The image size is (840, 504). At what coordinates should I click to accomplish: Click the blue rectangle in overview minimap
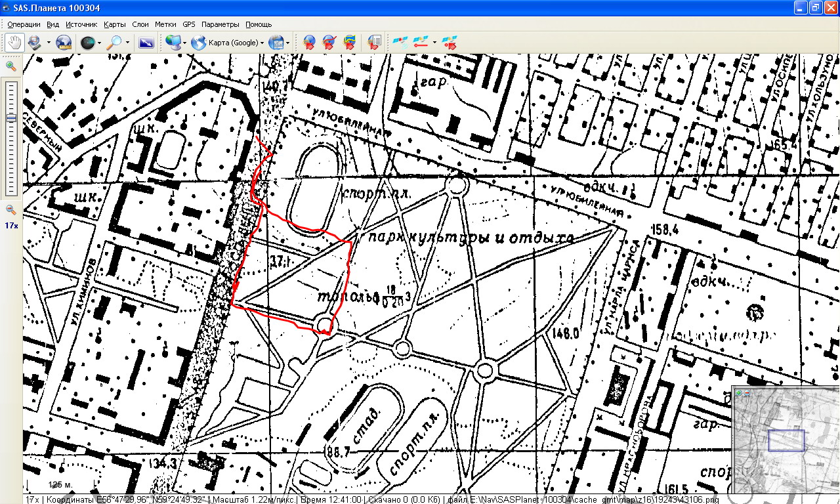(786, 440)
